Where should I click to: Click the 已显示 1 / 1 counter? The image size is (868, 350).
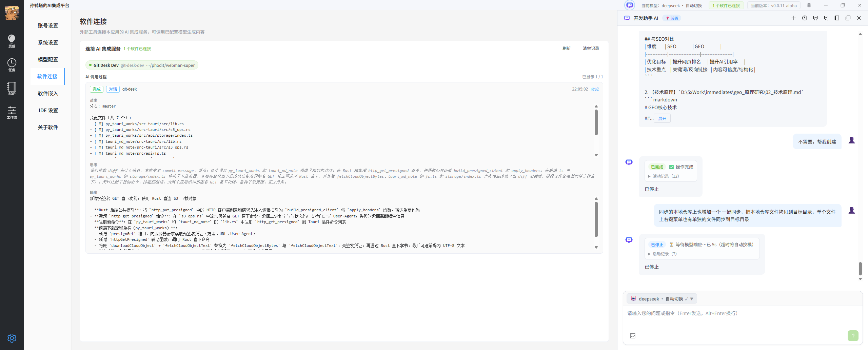coord(593,77)
